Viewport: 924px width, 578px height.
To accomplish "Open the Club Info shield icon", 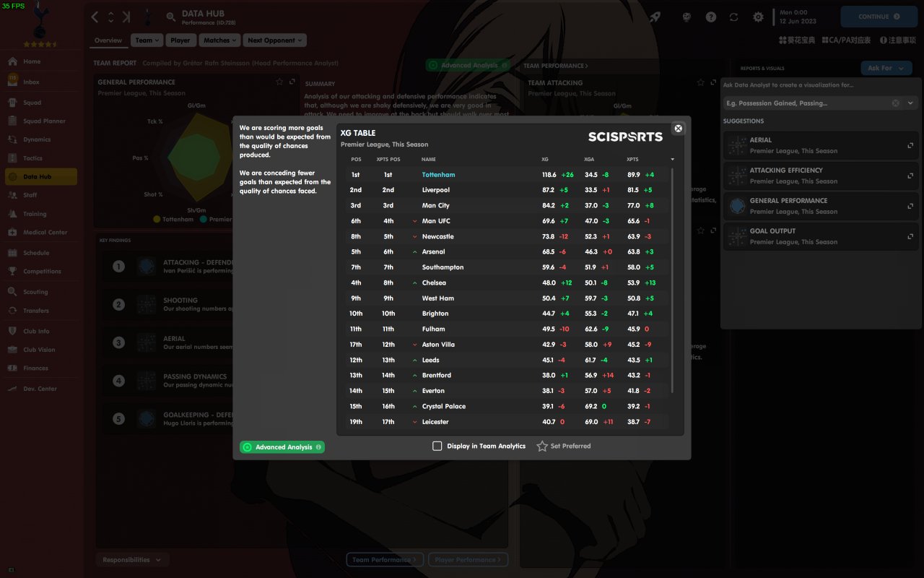I will (x=12, y=331).
